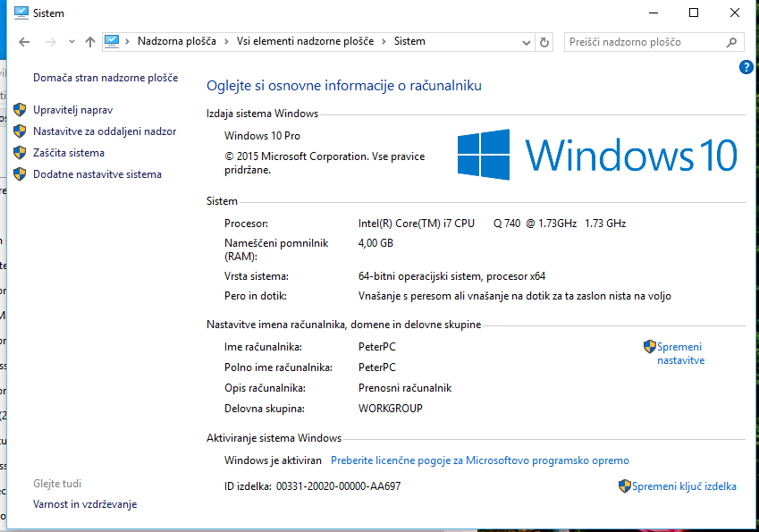
Task: Click the Intel(R) Core(TM) i7 CPU value
Action: [492, 224]
